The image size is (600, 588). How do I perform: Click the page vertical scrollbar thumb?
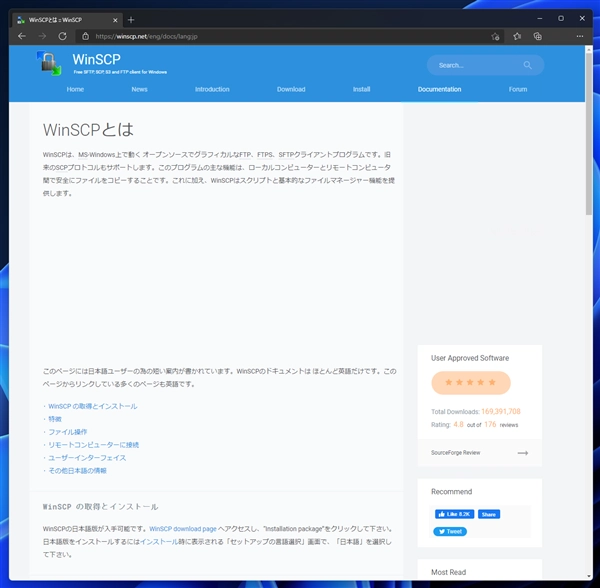pyautogui.click(x=589, y=134)
